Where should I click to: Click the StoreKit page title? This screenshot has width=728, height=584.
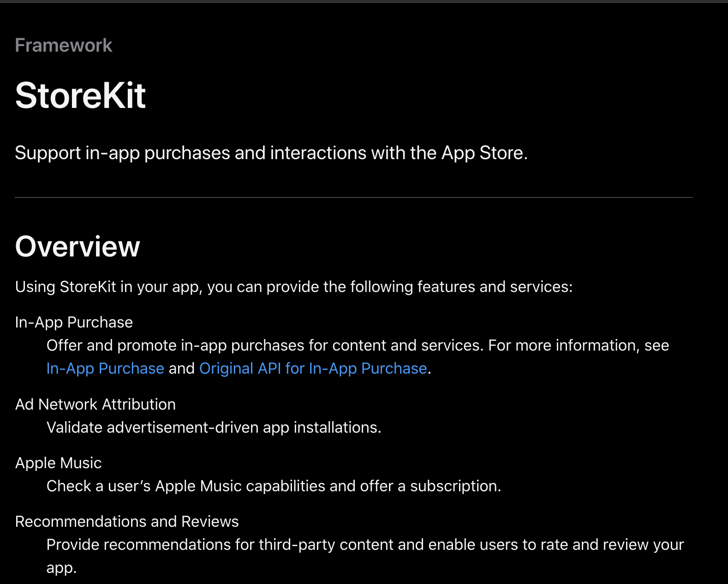[x=80, y=95]
